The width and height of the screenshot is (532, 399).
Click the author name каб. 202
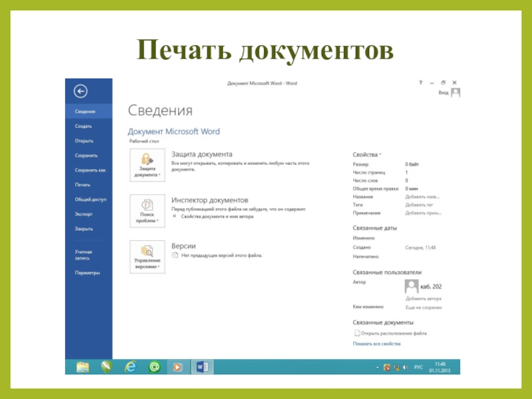click(x=431, y=287)
